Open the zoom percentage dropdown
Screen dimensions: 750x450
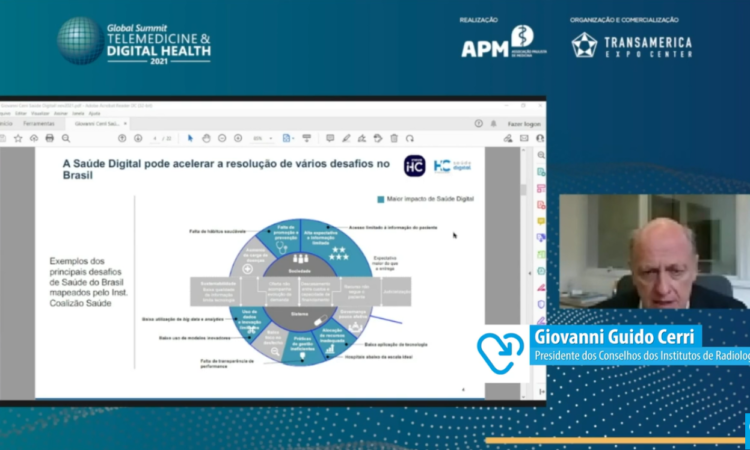[x=260, y=138]
